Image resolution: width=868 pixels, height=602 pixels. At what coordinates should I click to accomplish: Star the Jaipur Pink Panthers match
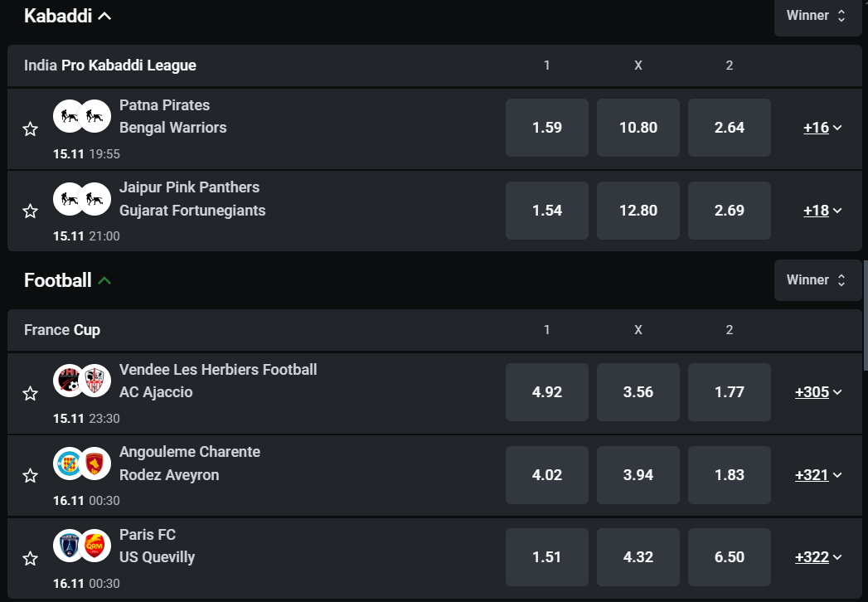[30, 211]
